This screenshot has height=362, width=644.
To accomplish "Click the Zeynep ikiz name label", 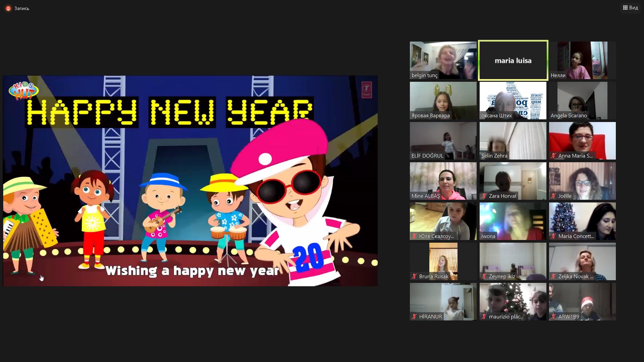I will [x=502, y=277].
